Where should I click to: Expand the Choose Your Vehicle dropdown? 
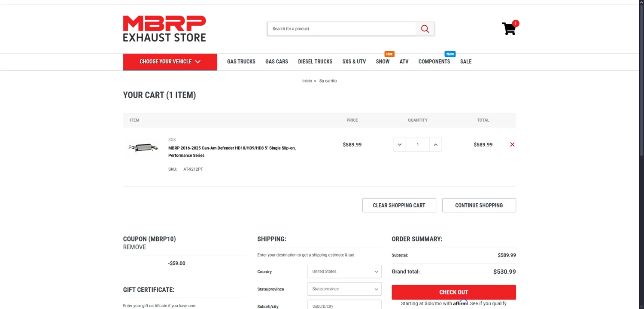click(170, 61)
